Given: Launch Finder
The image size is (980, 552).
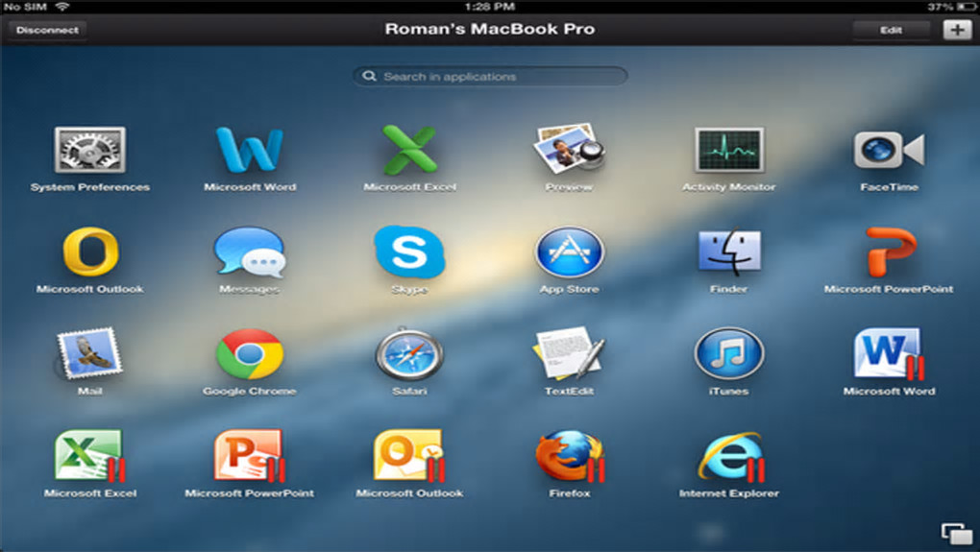Looking at the screenshot, I should [729, 252].
